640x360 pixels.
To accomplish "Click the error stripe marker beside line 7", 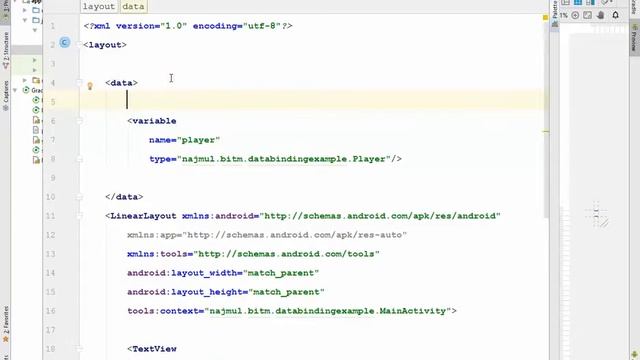I will (546, 131).
